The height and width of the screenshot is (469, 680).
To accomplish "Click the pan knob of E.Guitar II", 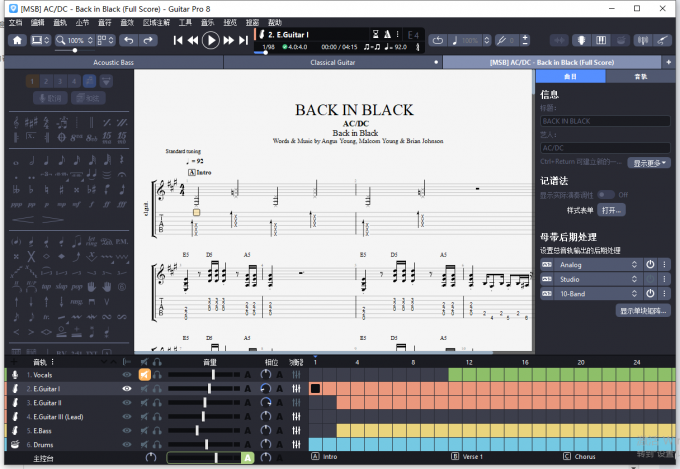I will pyautogui.click(x=265, y=402).
